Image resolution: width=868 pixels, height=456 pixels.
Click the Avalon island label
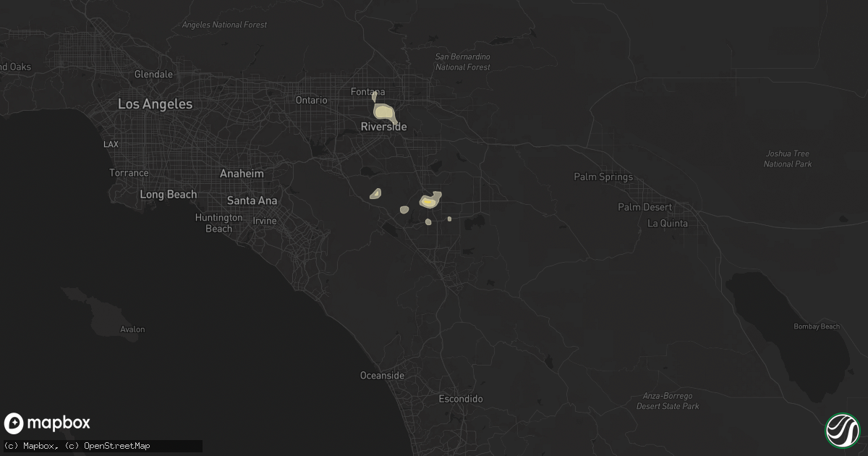pyautogui.click(x=132, y=330)
